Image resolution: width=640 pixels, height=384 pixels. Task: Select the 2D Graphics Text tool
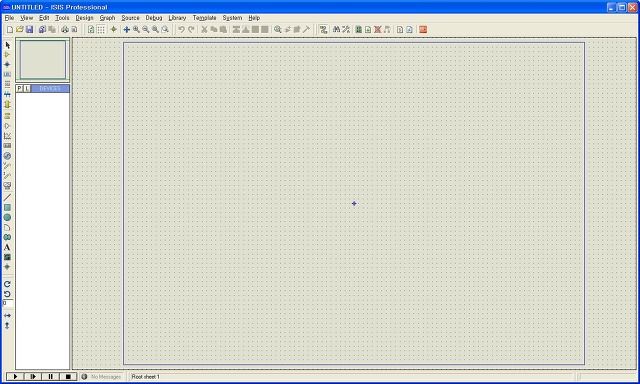(x=7, y=247)
